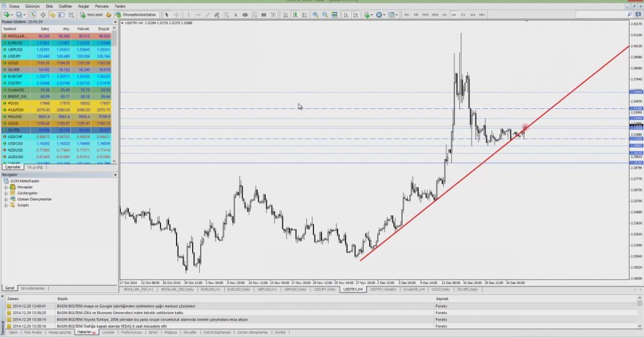Expand the Hesaplar tree node
Image resolution: width=644 pixels, height=338 pixels.
point(6,187)
